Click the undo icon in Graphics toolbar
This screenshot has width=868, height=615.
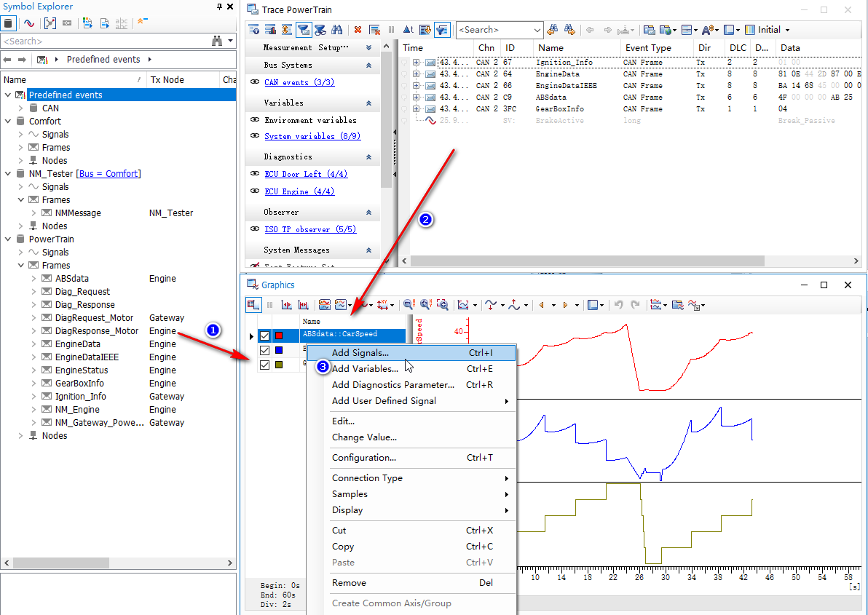pyautogui.click(x=618, y=305)
